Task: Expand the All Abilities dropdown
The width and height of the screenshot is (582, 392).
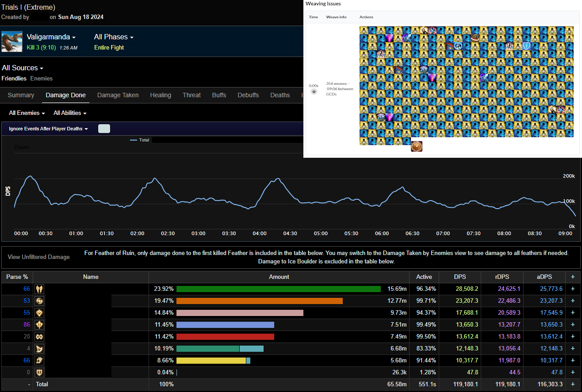Action: pyautogui.click(x=70, y=113)
